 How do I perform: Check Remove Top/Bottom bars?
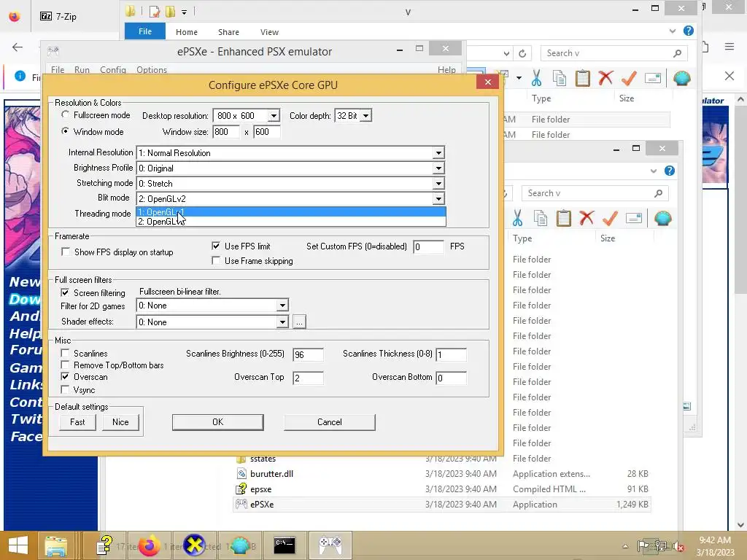pos(65,365)
